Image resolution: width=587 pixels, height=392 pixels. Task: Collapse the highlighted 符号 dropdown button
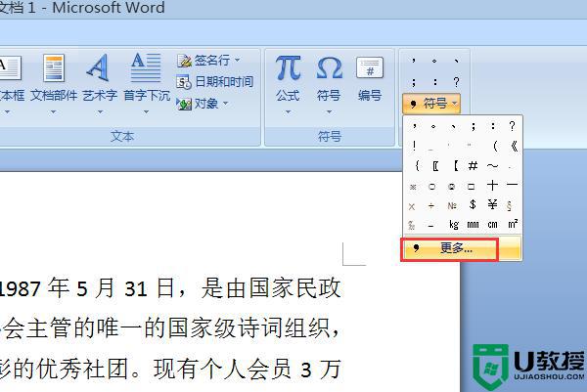tap(431, 104)
